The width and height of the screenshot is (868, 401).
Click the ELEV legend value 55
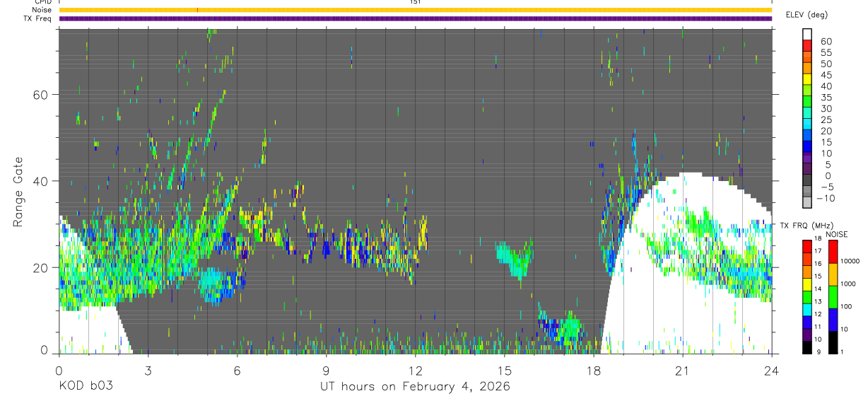(x=826, y=52)
